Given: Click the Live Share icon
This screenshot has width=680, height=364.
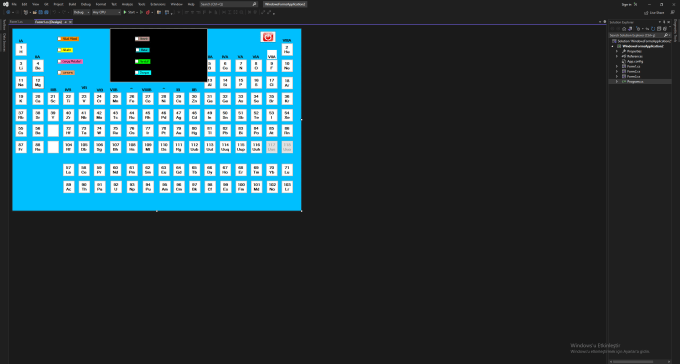Looking at the screenshot, I should coord(646,13).
